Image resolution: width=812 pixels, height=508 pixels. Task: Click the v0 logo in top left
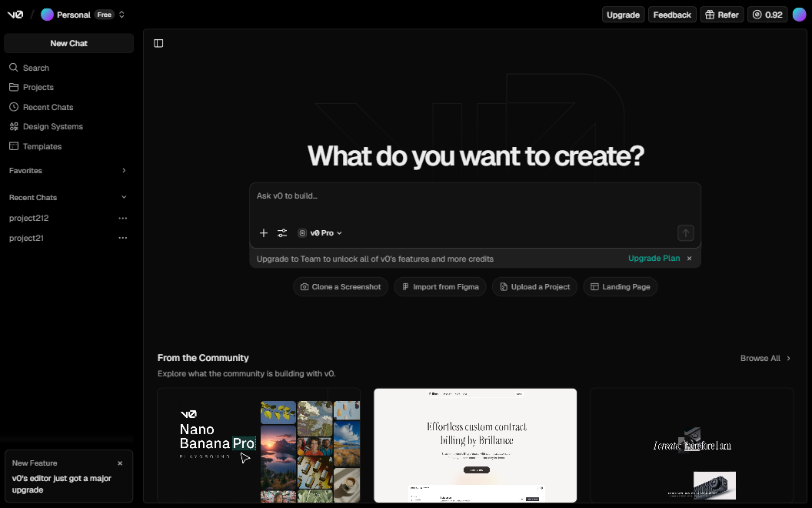15,15
